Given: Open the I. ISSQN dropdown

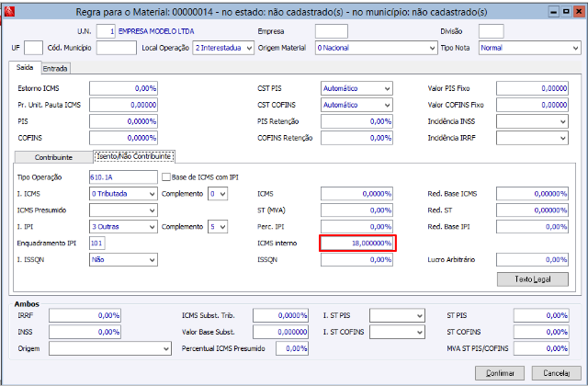Looking at the screenshot, I should click(123, 259).
